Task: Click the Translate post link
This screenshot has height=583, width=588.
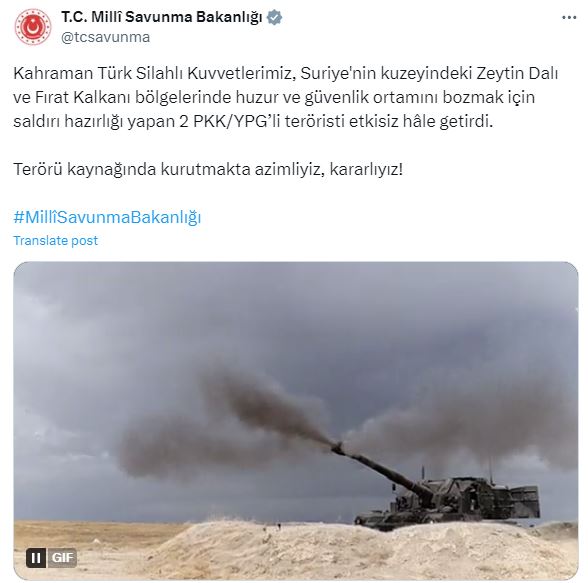Action: point(56,240)
